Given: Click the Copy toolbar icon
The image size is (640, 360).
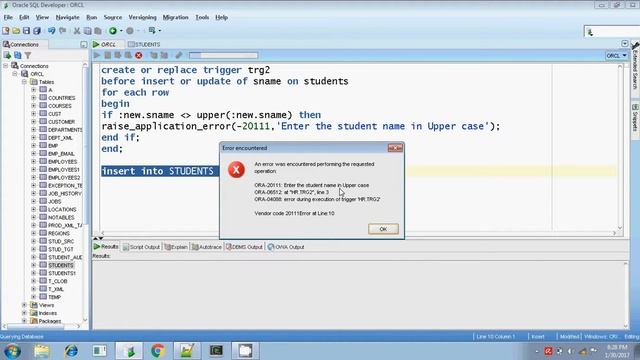Looking at the screenshot, I should [x=87, y=31].
